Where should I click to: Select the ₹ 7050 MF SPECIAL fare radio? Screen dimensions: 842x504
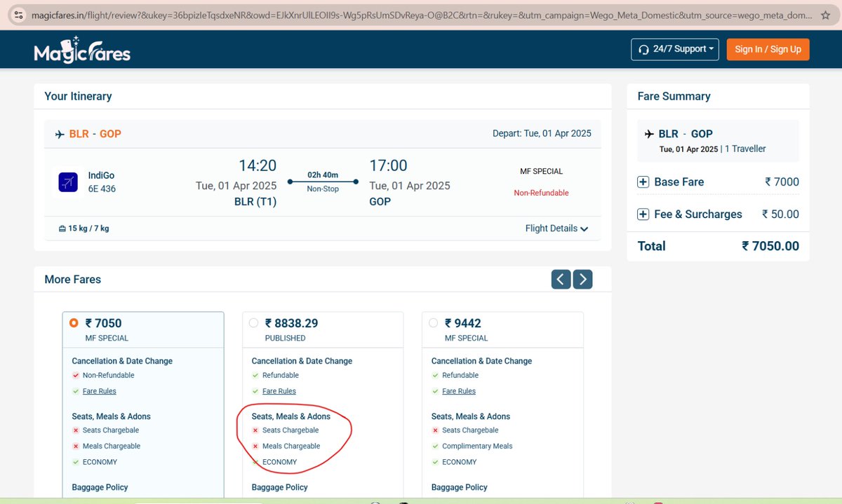74,323
